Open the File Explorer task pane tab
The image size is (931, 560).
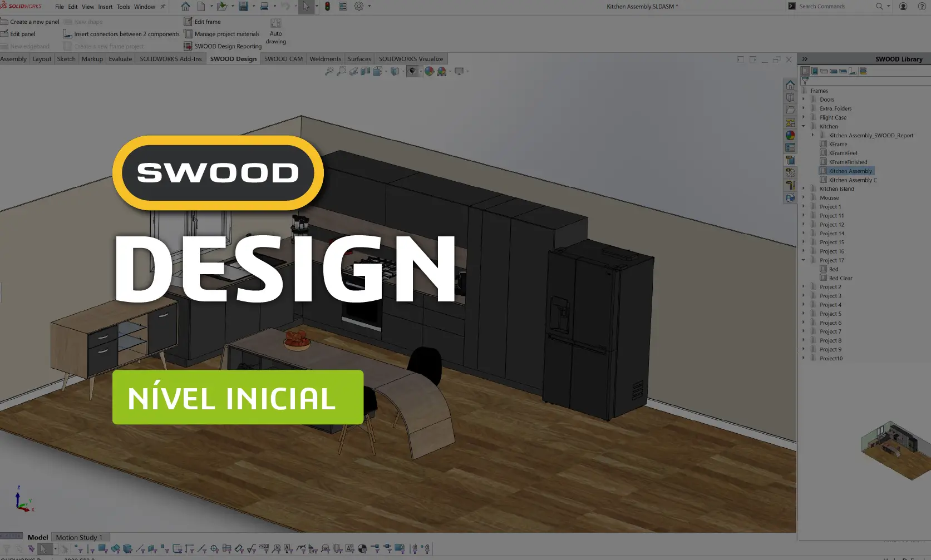(x=790, y=110)
